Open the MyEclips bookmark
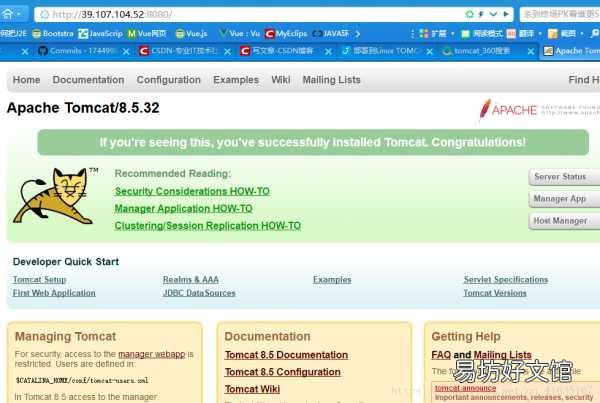600x403 pixels. (x=286, y=34)
